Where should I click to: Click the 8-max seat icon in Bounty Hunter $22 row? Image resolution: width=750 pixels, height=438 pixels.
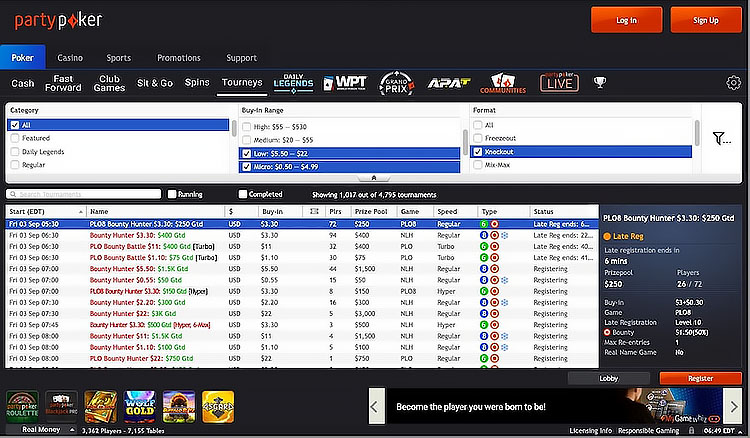tap(484, 314)
